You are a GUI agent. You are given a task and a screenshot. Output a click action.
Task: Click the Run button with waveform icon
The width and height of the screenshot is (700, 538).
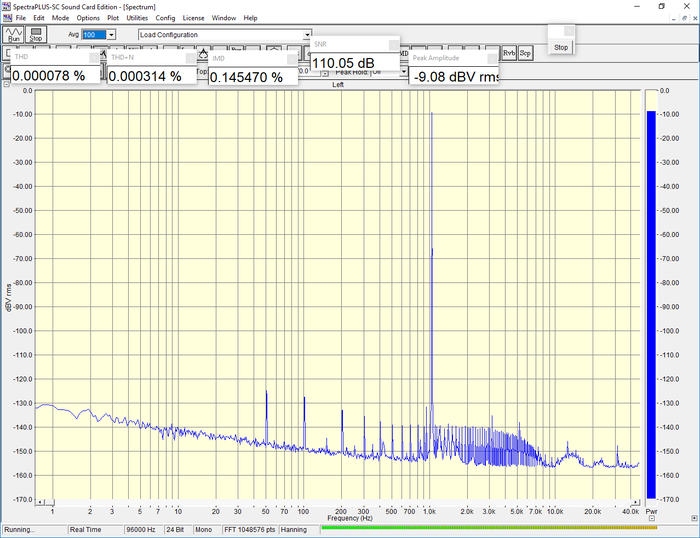(x=13, y=34)
